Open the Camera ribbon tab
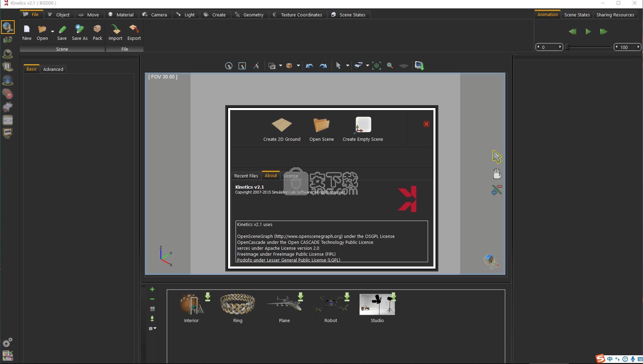 (x=155, y=15)
